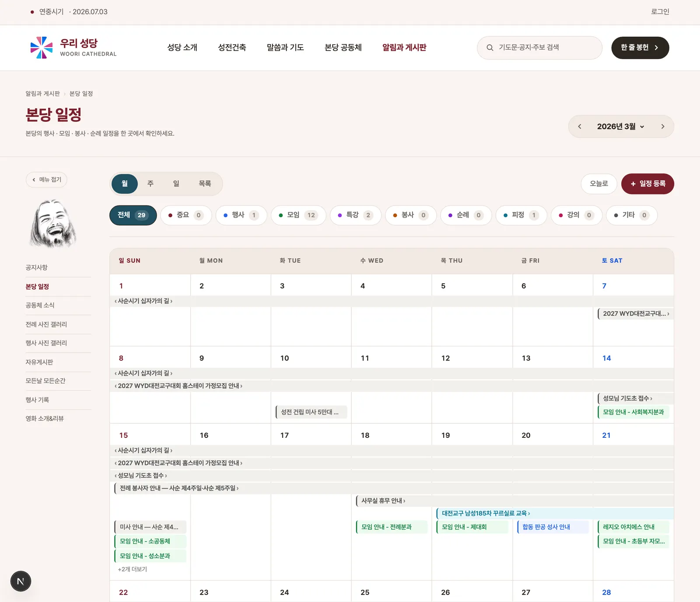
Task: Open 행사 사진 갤러리 in sidebar
Action: [46, 343]
